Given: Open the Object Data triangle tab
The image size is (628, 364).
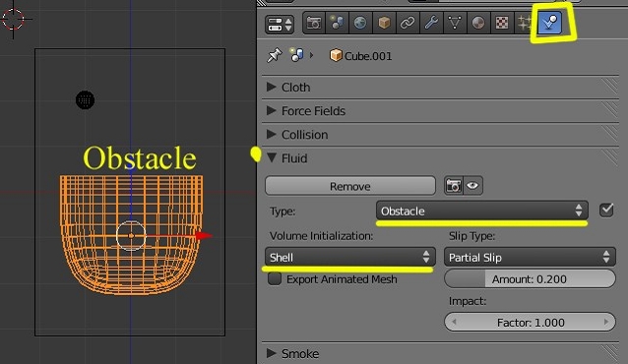Looking at the screenshot, I should click(x=455, y=23).
